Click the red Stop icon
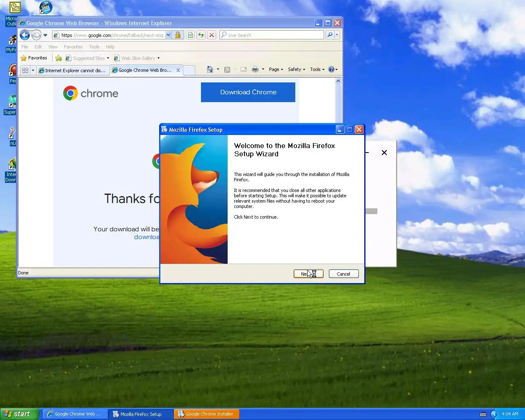Image resolution: width=525 pixels, height=420 pixels. [x=212, y=35]
